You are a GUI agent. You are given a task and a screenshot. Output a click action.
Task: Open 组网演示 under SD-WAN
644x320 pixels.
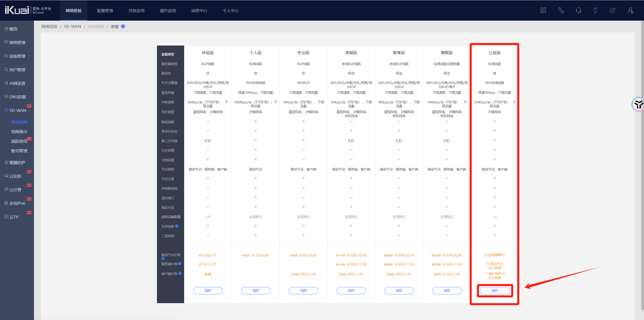pyautogui.click(x=19, y=132)
